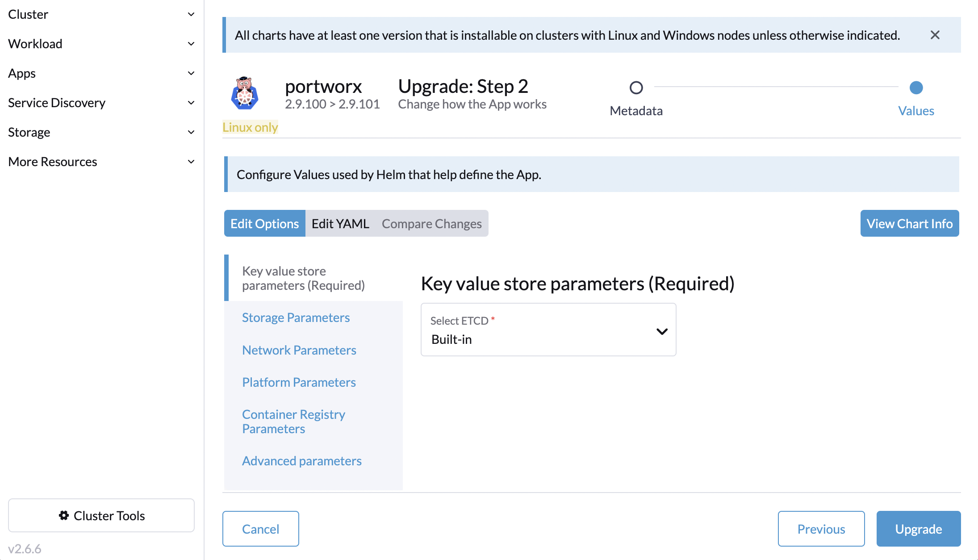The image size is (978, 560).
Task: Click the portworx app logo icon
Action: click(x=245, y=93)
